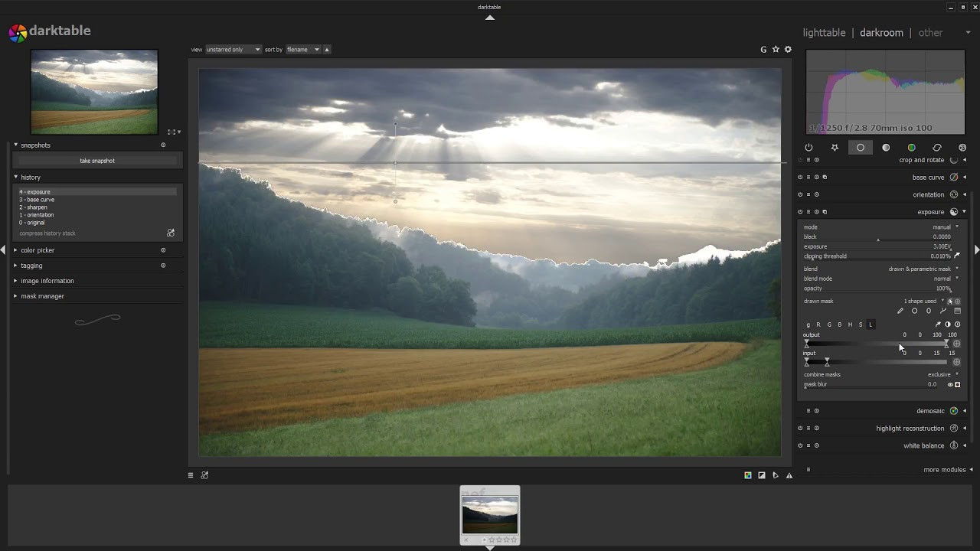Screen dimensions: 980x551
Task: Select the L channel tab in blending
Action: (871, 324)
